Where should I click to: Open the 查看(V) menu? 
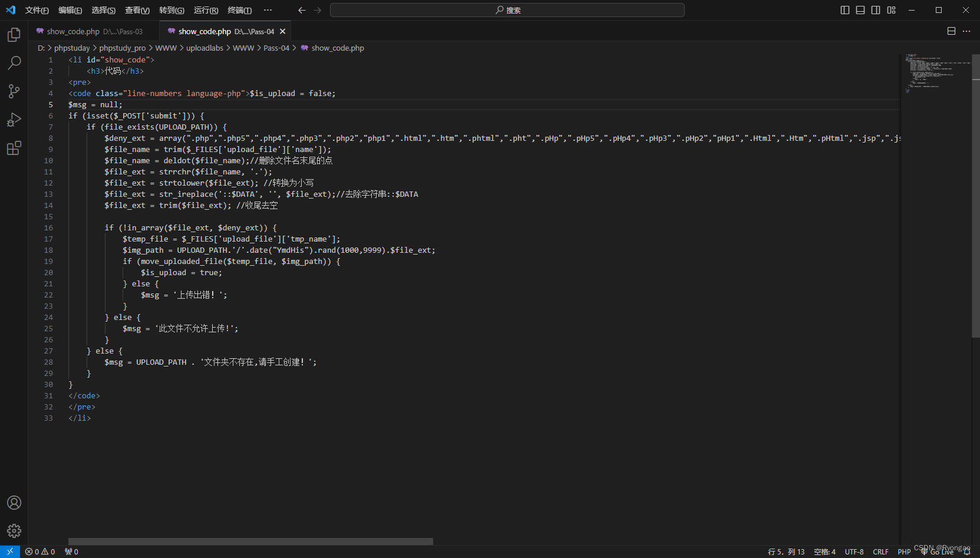(137, 10)
